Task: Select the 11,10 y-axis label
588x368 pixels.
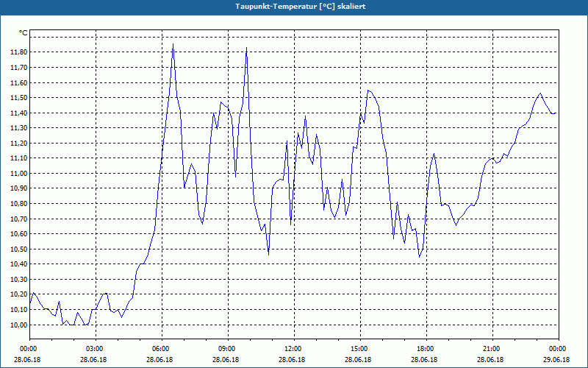Action: [x=19, y=158]
